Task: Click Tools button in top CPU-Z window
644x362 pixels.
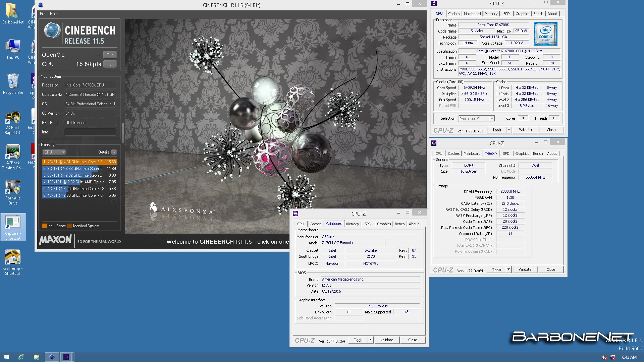Action: [x=497, y=130]
